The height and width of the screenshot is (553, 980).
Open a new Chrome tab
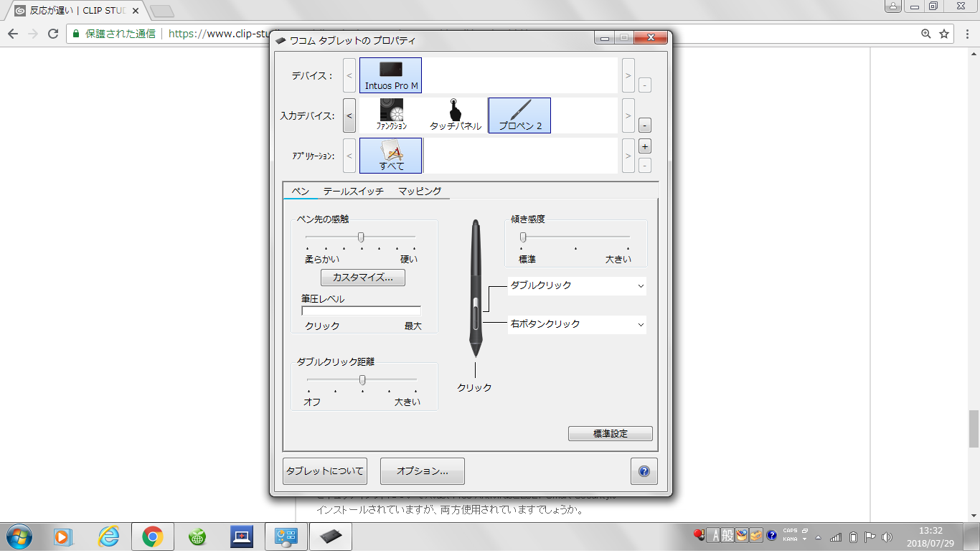click(162, 11)
